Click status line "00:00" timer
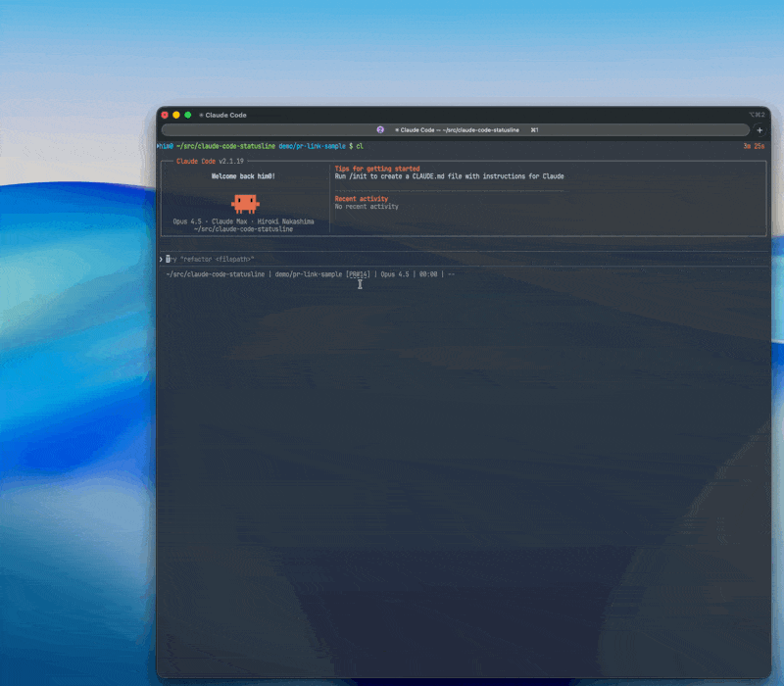 tap(428, 274)
